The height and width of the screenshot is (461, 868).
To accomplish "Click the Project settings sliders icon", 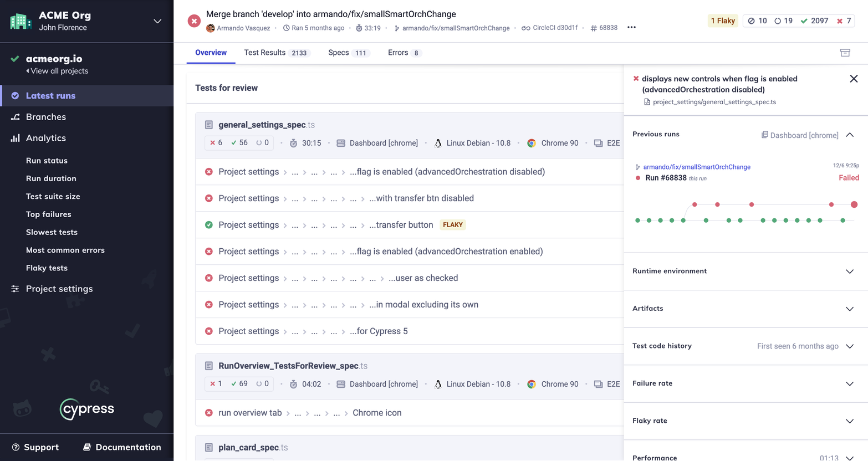I will [x=15, y=289].
